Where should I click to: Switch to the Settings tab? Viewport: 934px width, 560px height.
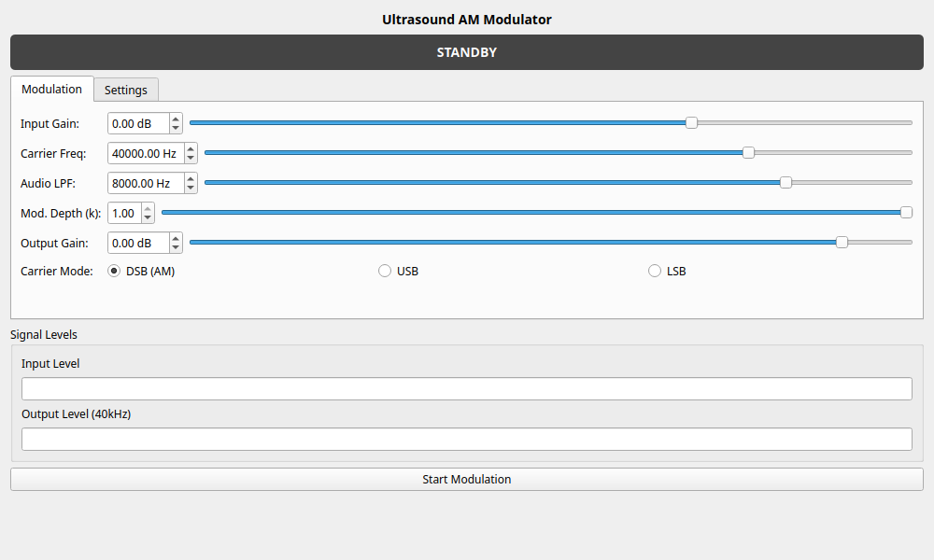click(126, 90)
